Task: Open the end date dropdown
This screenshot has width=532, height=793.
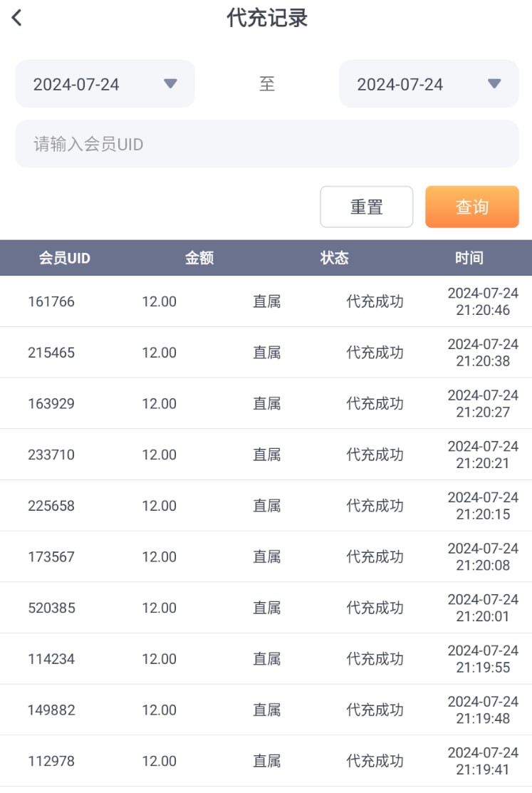Action: 428,84
